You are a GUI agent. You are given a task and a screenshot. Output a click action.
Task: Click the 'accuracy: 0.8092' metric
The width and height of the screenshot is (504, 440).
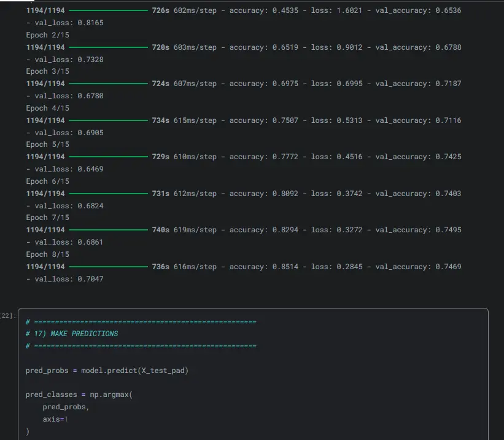click(x=264, y=194)
